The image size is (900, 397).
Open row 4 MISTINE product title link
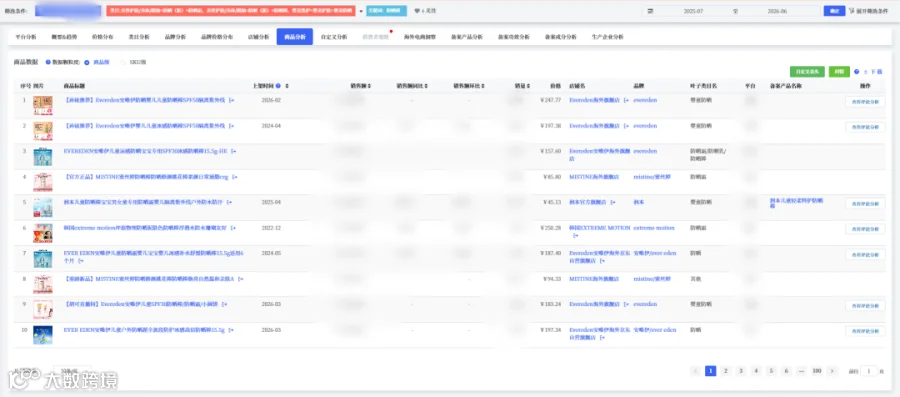(145, 177)
